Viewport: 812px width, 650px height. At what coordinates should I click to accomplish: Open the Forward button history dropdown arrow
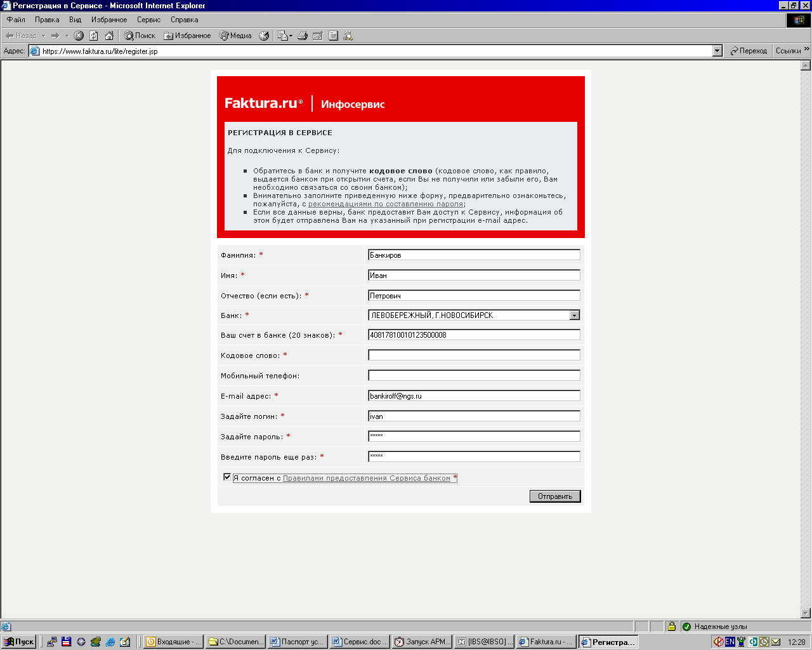click(x=67, y=36)
